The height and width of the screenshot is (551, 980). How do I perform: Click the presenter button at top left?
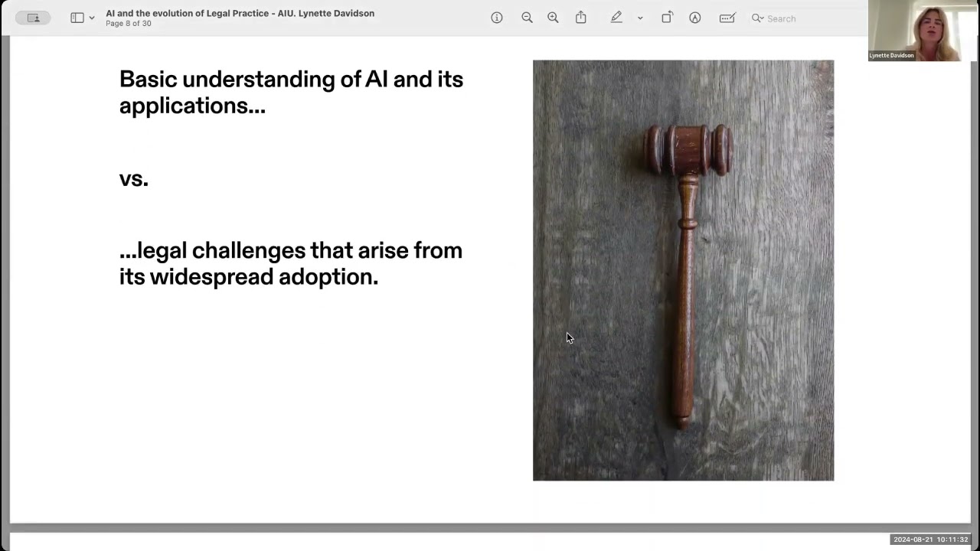[33, 18]
